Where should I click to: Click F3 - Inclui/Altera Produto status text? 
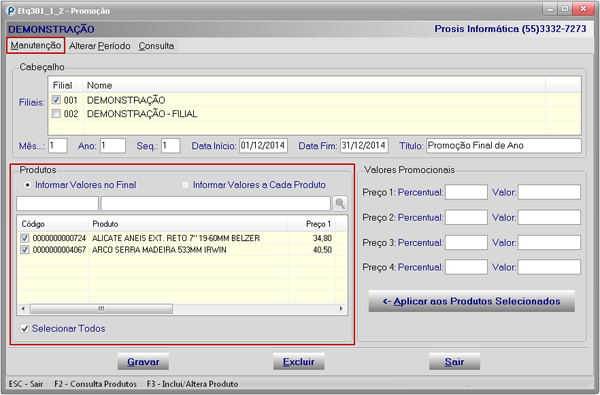(192, 384)
